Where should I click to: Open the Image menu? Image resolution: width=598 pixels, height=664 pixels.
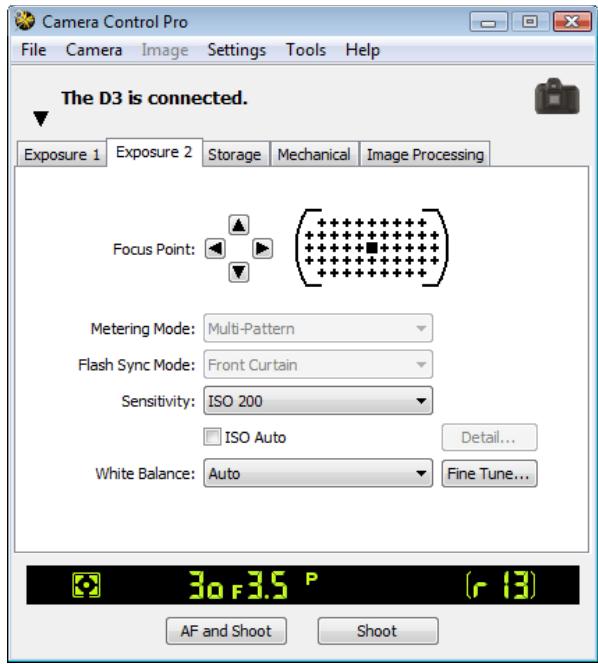[165, 50]
